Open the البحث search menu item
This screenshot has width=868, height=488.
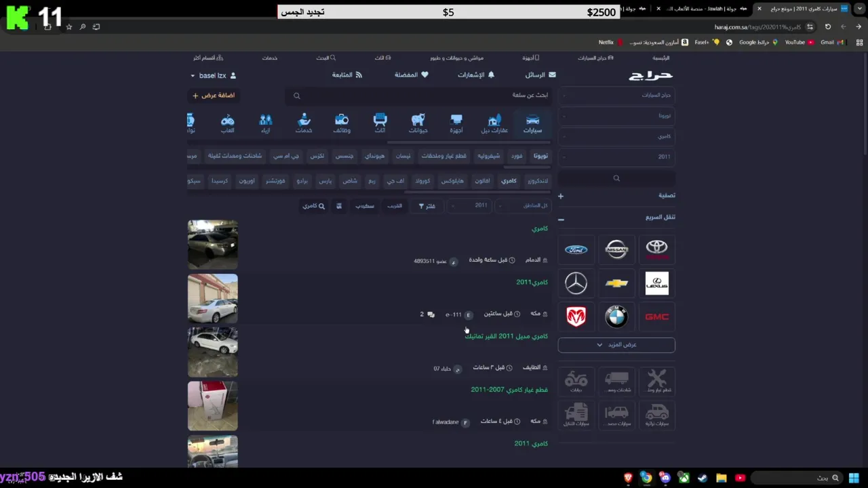coord(325,58)
